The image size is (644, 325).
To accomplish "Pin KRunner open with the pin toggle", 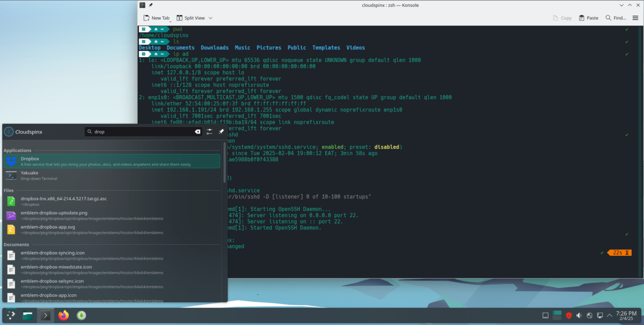I will 221,131.
